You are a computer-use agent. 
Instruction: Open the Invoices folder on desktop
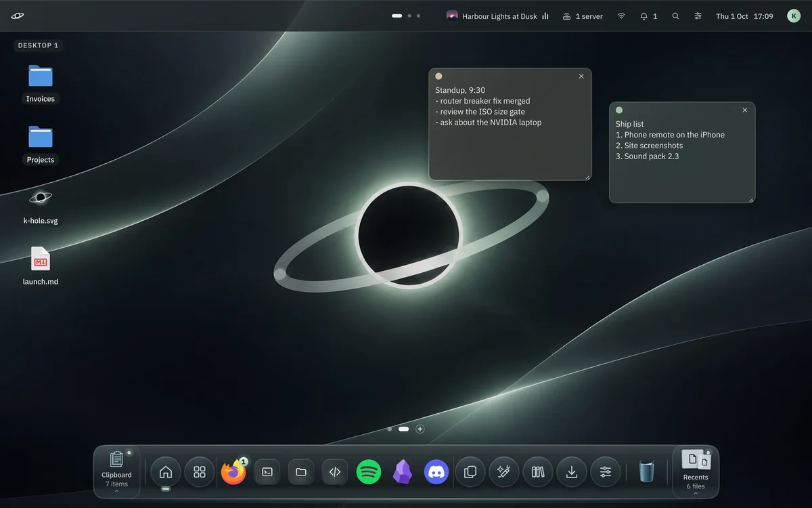click(41, 84)
